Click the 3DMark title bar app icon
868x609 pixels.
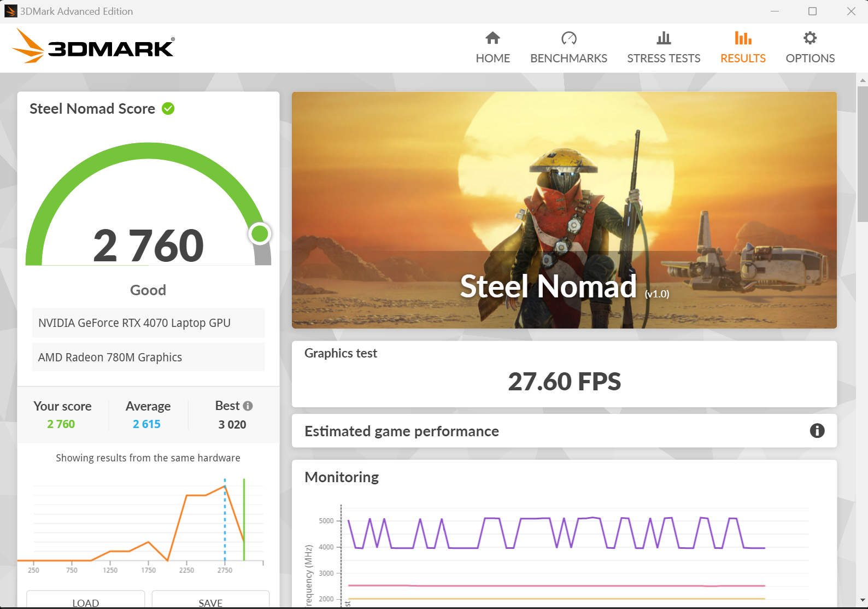tap(10, 11)
